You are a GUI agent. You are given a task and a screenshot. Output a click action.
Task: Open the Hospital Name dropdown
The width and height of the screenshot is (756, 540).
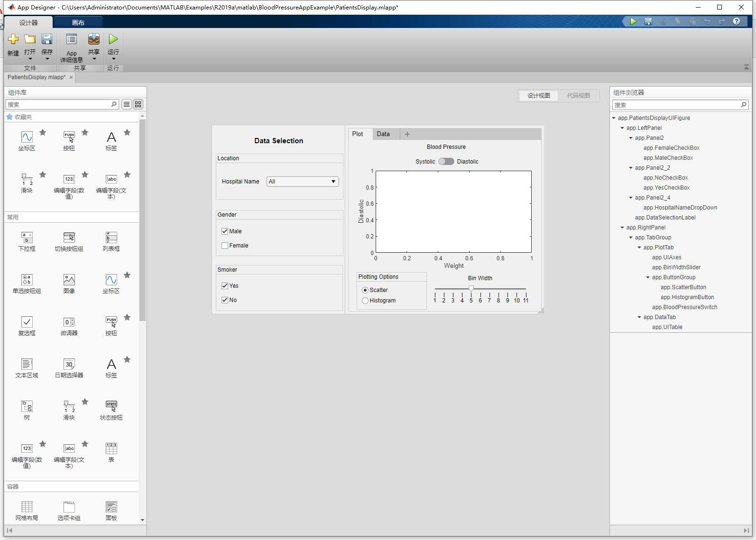(303, 182)
